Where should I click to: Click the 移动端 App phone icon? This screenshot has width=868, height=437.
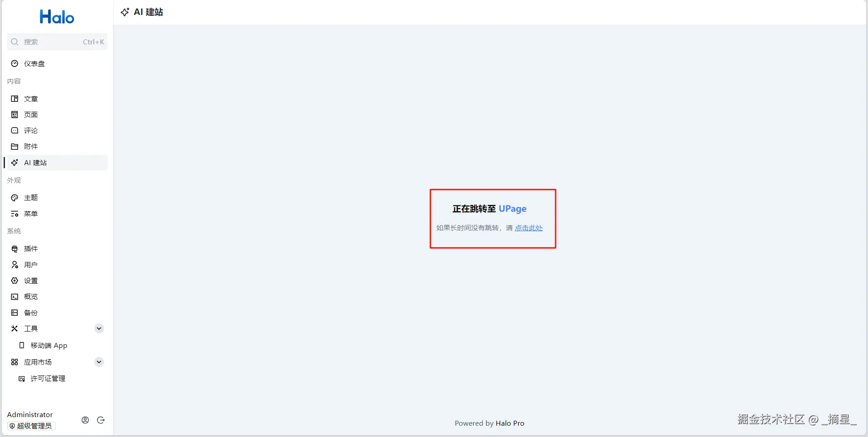coord(21,345)
